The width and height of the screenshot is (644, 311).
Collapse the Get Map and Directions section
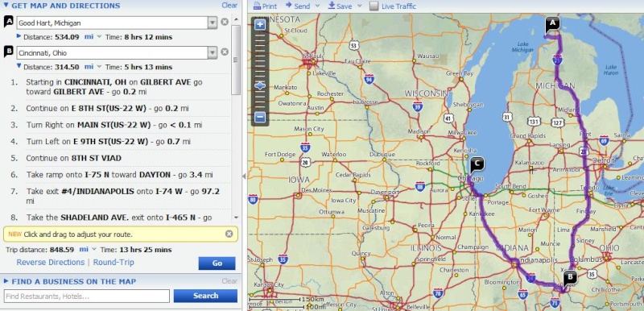tap(6, 6)
